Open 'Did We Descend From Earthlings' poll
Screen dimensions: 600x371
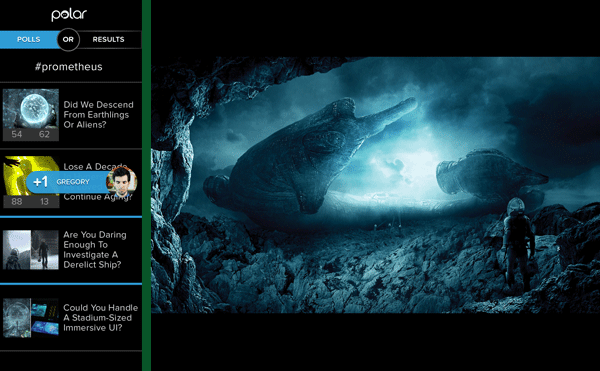click(x=98, y=115)
